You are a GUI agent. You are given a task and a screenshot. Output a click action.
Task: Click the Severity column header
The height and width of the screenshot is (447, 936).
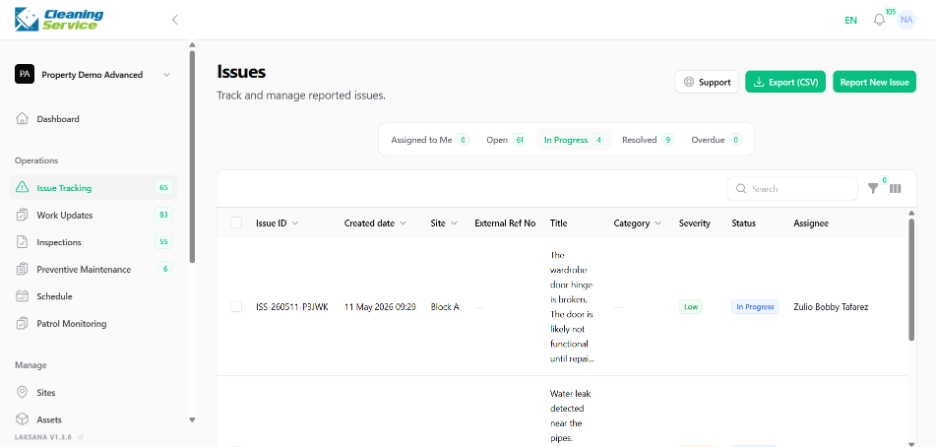point(694,223)
